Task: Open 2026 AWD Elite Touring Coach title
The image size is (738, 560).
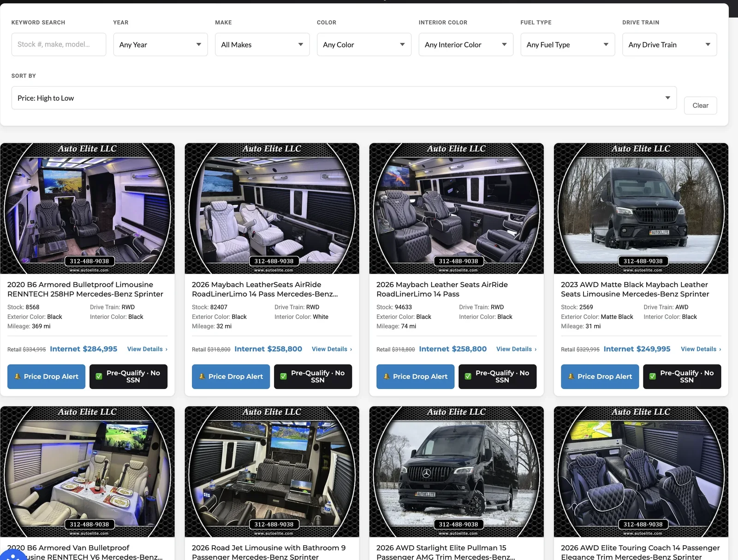Action: [640, 552]
